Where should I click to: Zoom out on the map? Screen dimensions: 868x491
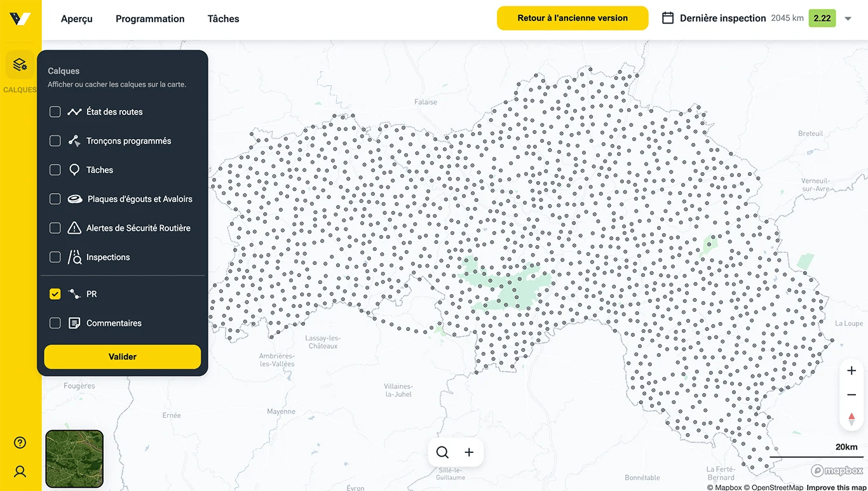(x=851, y=395)
